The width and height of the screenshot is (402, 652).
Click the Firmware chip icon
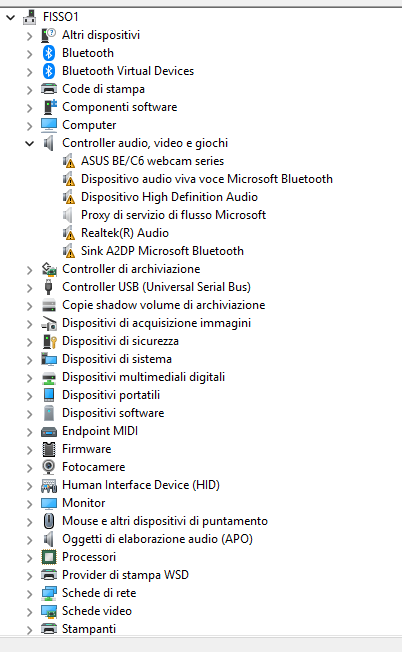49,449
